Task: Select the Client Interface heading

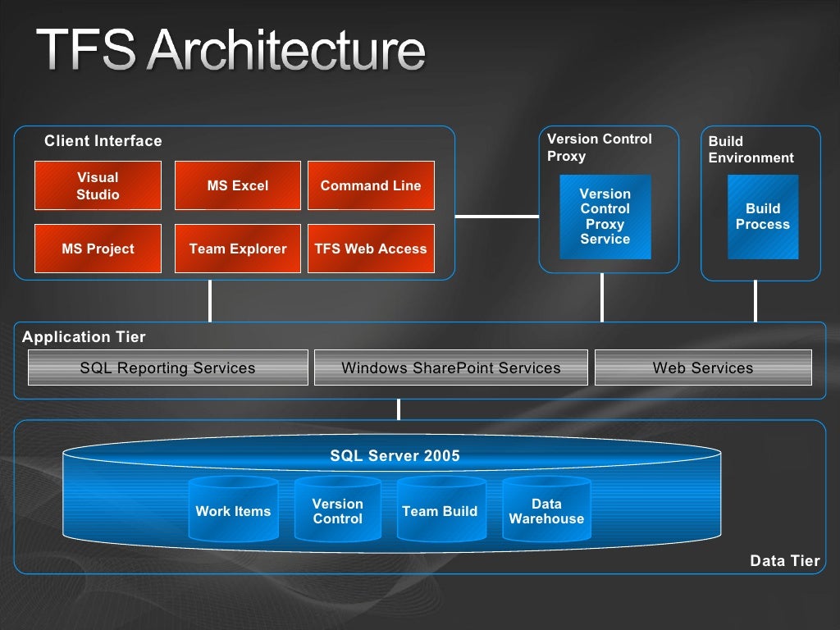Action: [x=103, y=141]
